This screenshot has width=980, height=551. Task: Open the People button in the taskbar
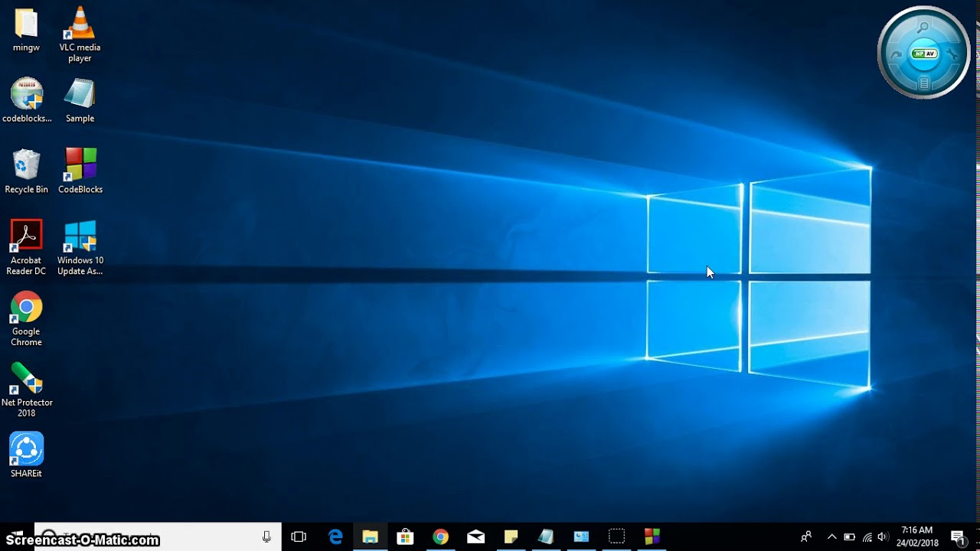point(806,536)
